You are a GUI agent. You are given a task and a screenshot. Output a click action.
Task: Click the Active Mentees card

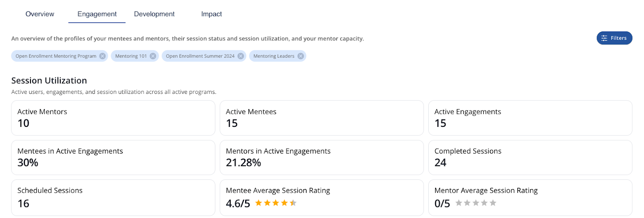tap(322, 118)
